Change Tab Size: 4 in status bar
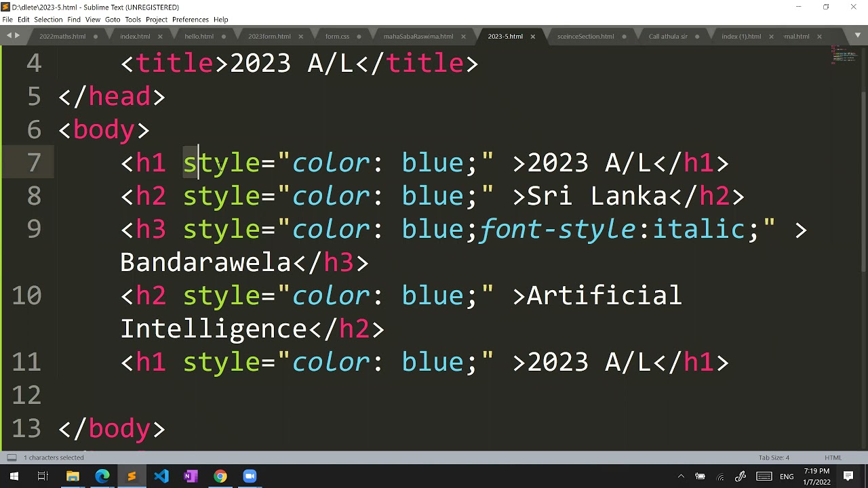This screenshot has height=488, width=868. click(x=774, y=457)
